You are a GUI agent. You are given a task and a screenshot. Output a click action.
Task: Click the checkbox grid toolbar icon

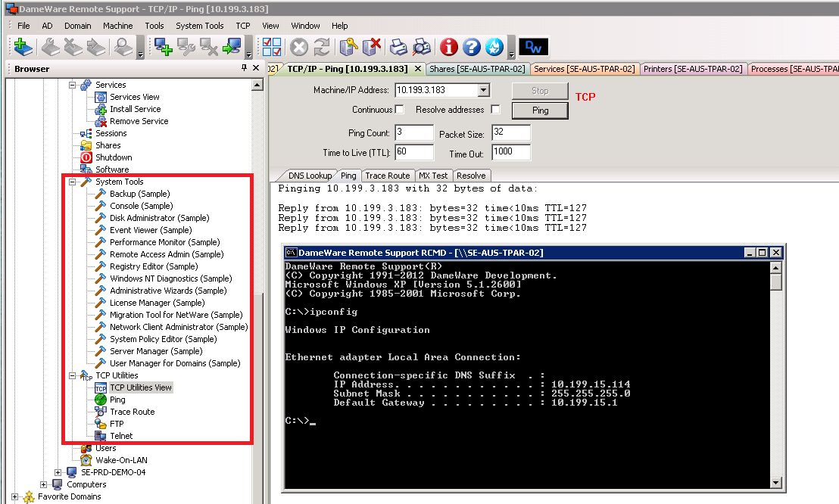click(272, 47)
